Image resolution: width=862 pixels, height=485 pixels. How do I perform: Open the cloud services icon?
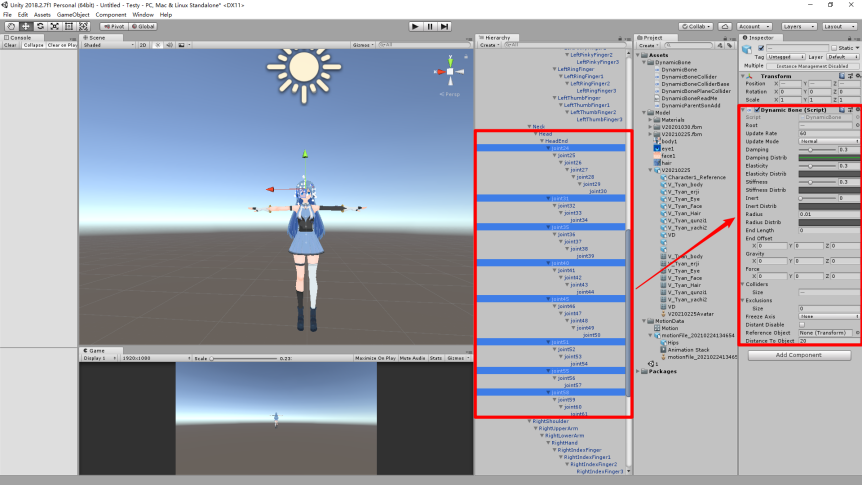(725, 26)
